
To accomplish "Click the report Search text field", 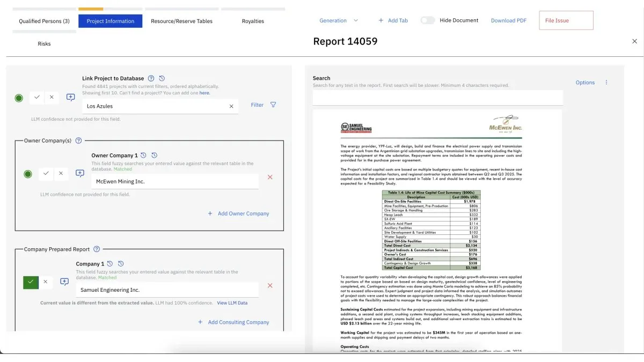I will tap(438, 98).
